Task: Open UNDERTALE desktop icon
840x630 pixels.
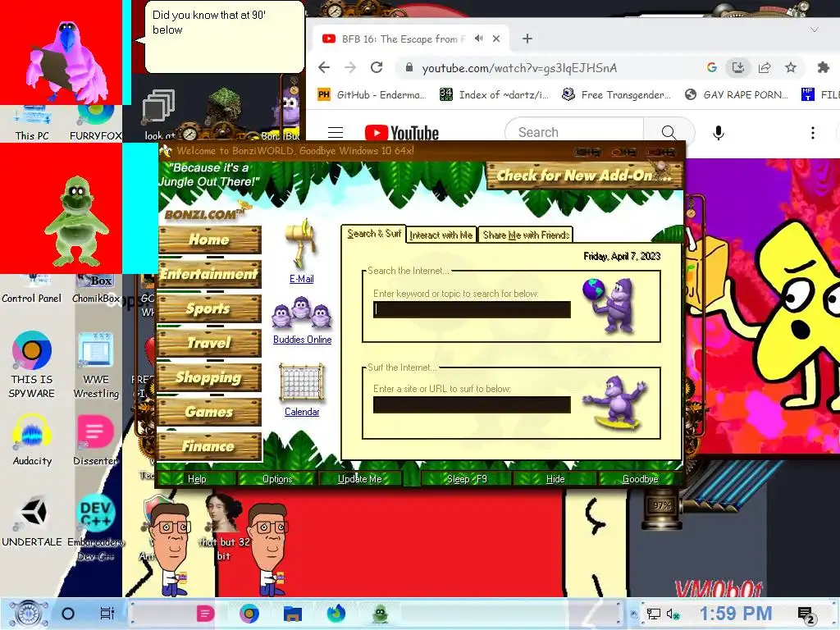Action: (32, 521)
